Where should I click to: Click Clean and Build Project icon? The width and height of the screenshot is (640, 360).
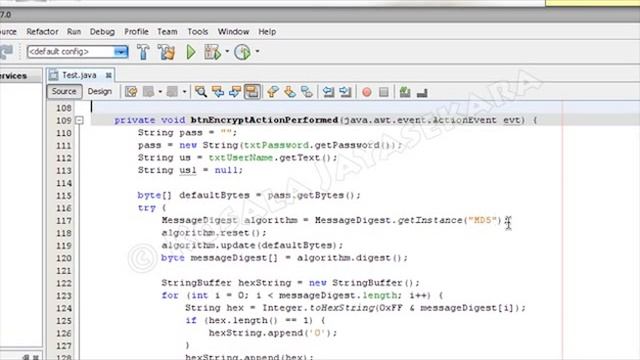click(167, 52)
